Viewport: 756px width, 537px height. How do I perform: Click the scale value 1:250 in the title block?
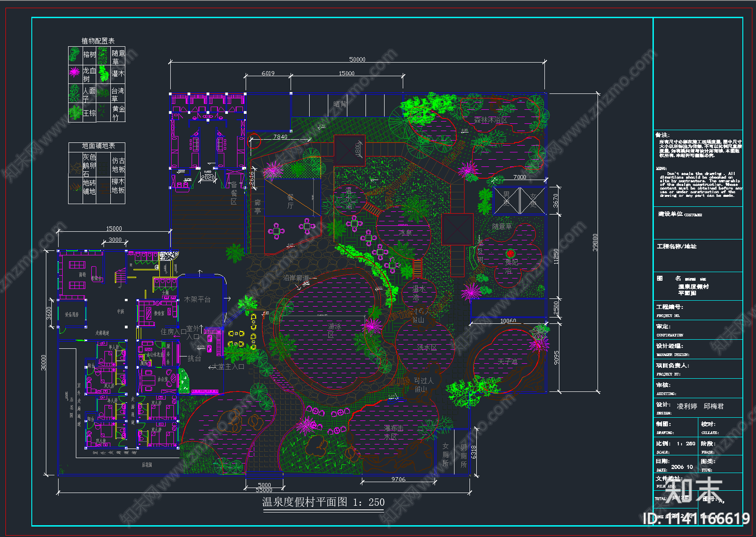686,443
